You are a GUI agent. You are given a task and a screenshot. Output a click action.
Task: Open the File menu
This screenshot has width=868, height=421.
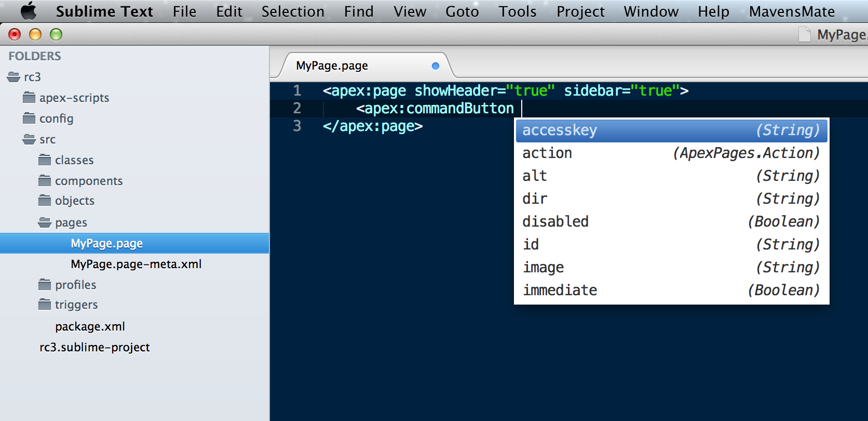(x=184, y=11)
